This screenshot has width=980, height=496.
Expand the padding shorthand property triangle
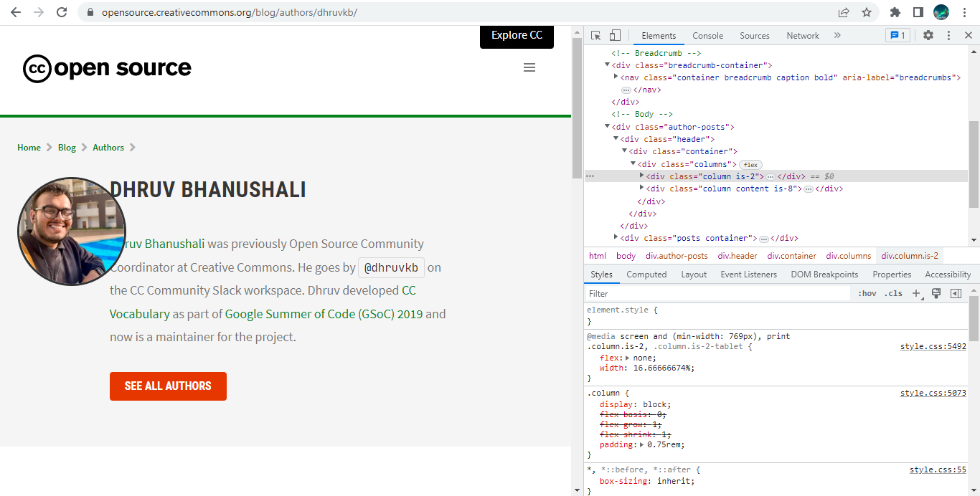(x=642, y=445)
